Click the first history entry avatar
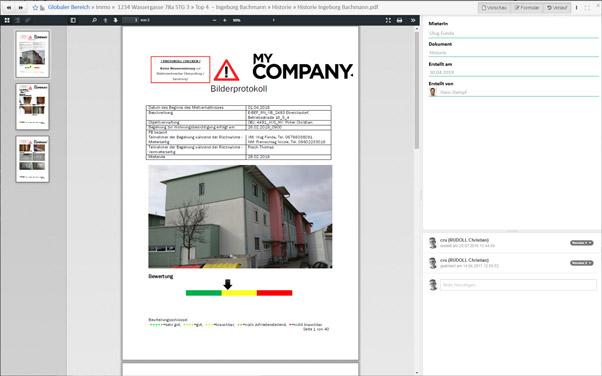Image resolution: width=602 pixels, height=376 pixels. tap(433, 243)
